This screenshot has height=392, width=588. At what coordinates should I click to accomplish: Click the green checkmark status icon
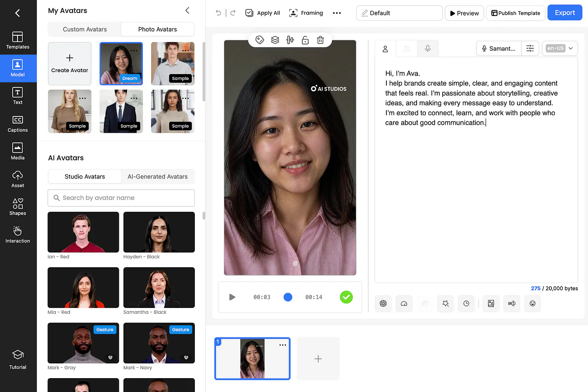coord(346,297)
